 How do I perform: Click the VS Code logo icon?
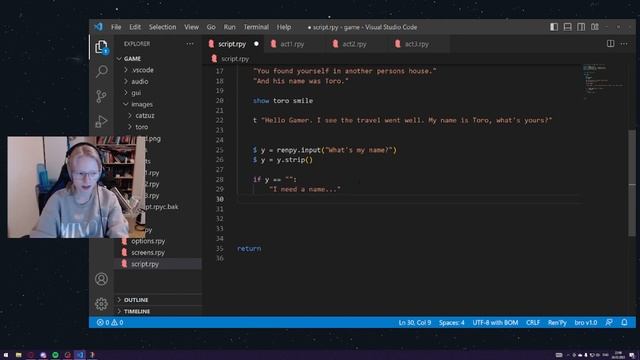pyautogui.click(x=98, y=27)
